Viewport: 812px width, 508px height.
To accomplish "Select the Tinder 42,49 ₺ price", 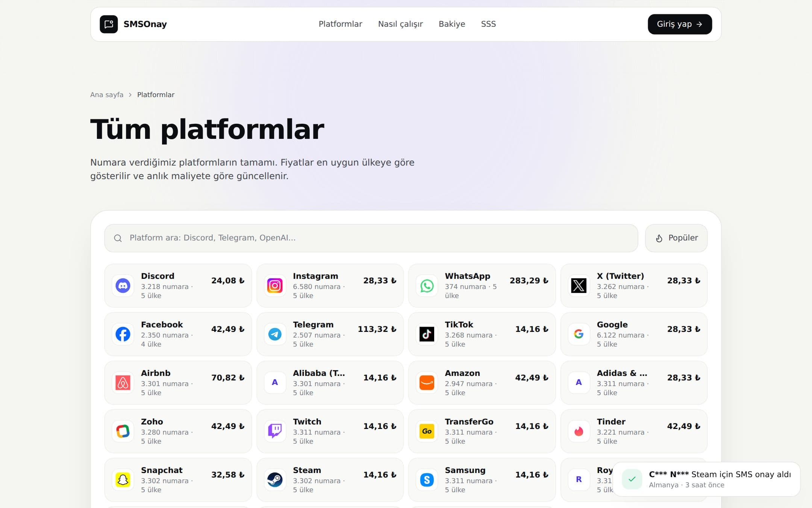I will (x=684, y=426).
